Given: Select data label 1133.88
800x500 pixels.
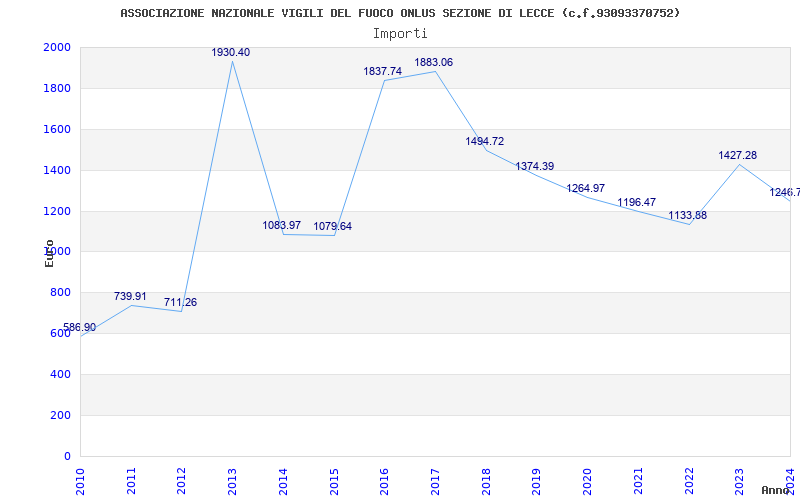Looking at the screenshot, I should pos(688,215).
